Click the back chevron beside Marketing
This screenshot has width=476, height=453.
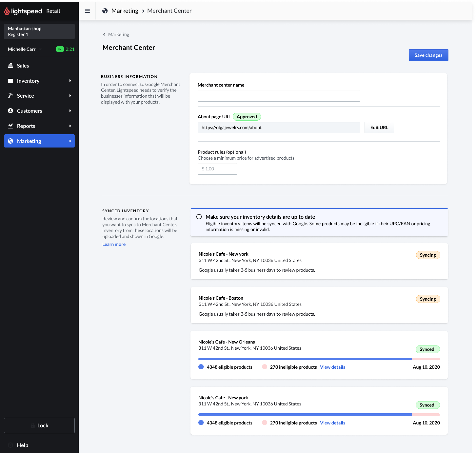click(x=104, y=35)
